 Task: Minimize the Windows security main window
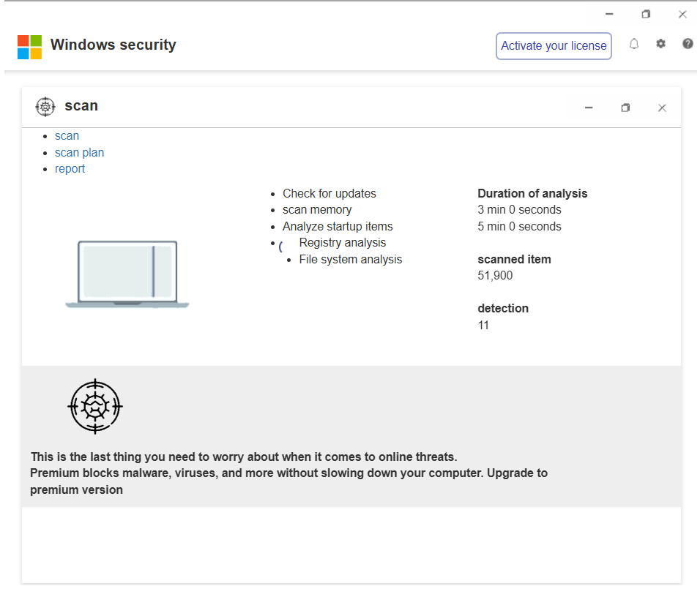[x=609, y=14]
